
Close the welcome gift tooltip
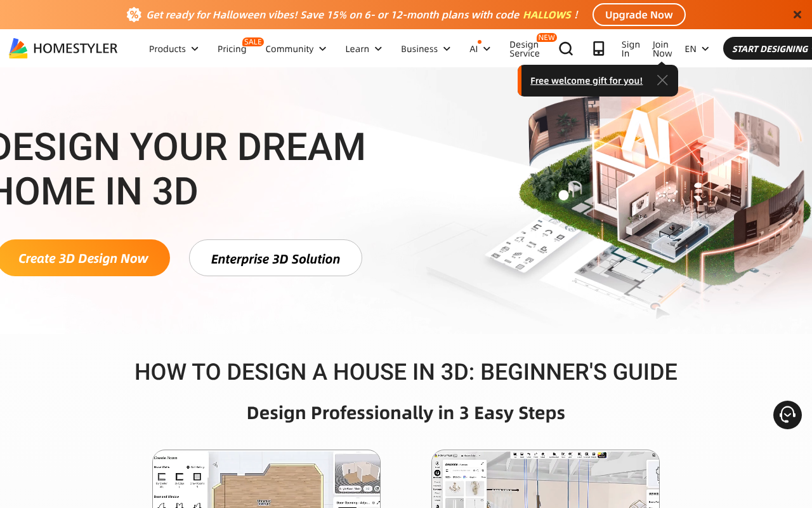[x=662, y=81]
